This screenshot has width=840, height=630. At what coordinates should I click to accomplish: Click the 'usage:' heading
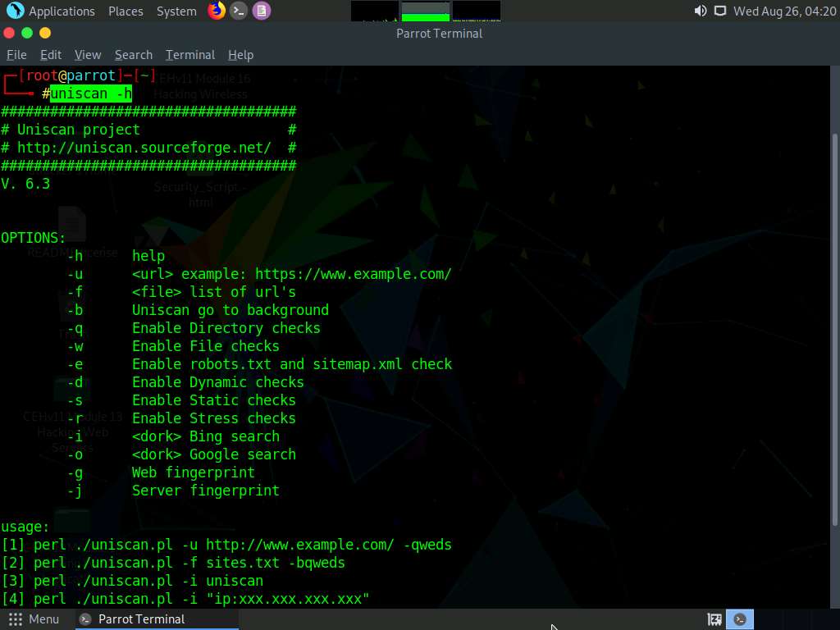coord(25,527)
